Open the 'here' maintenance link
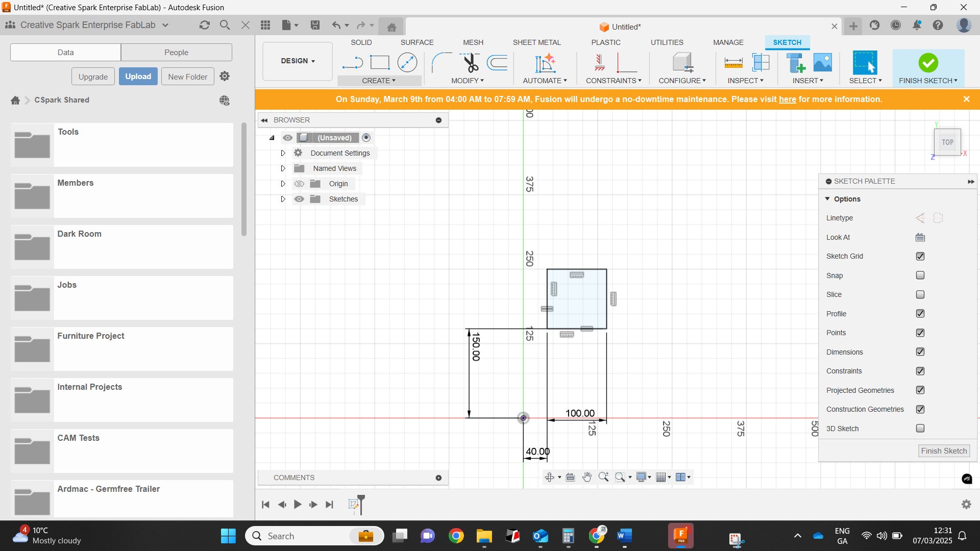Screen dimensions: 980x551 click(787, 99)
